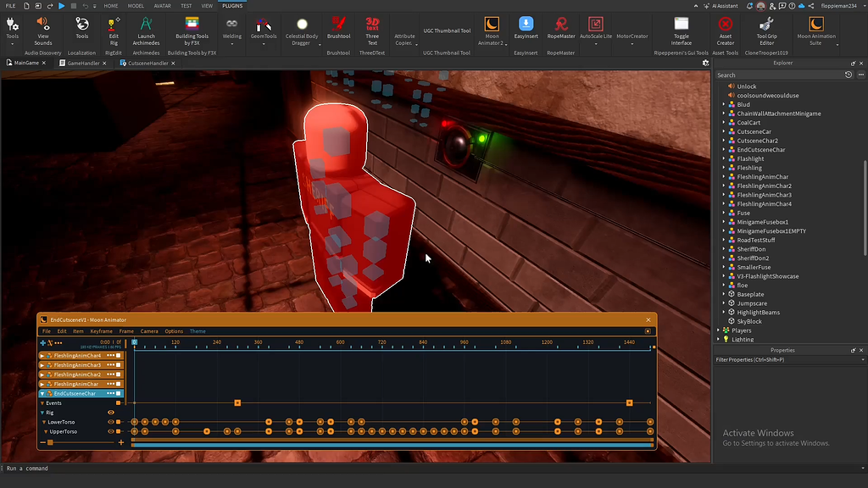Add an item with Moon Animator plus icon
868x488 pixels.
pos(42,343)
